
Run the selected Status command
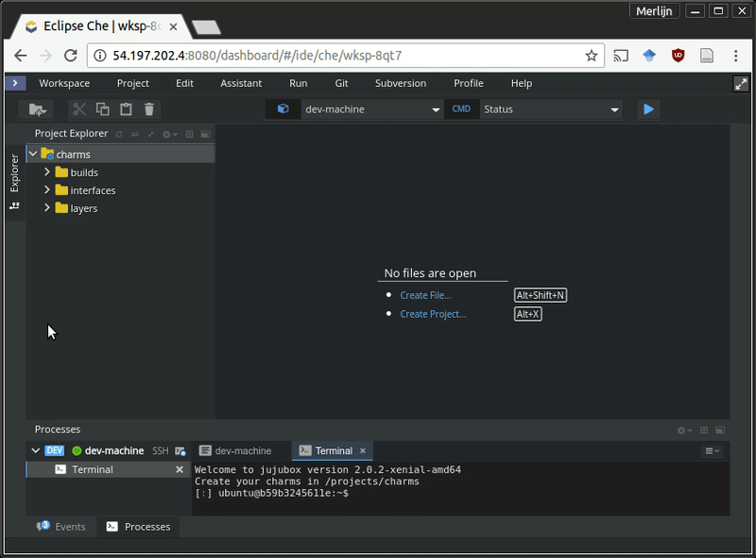click(x=648, y=109)
